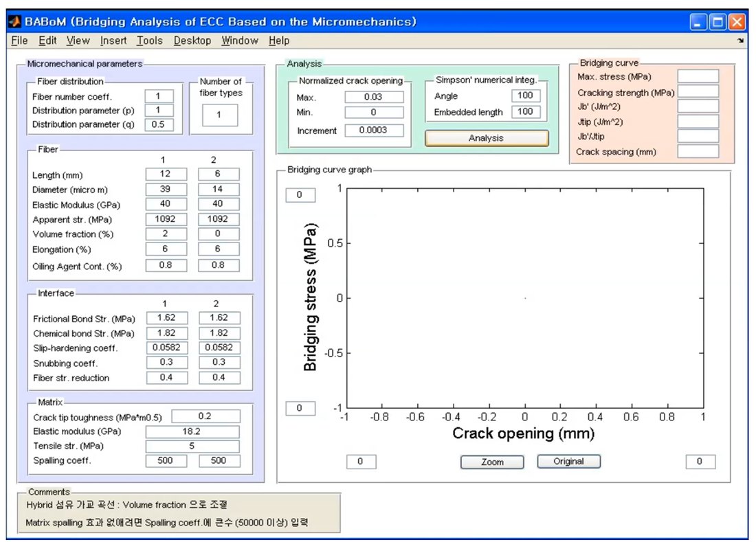Click Oiling Agent Cont. field for fiber 2
This screenshot has width=756, height=542.
point(219,265)
